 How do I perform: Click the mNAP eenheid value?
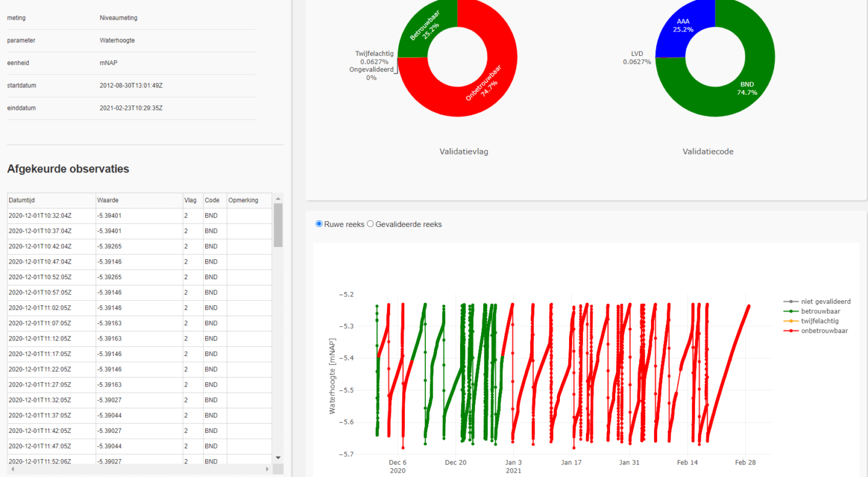pos(108,63)
